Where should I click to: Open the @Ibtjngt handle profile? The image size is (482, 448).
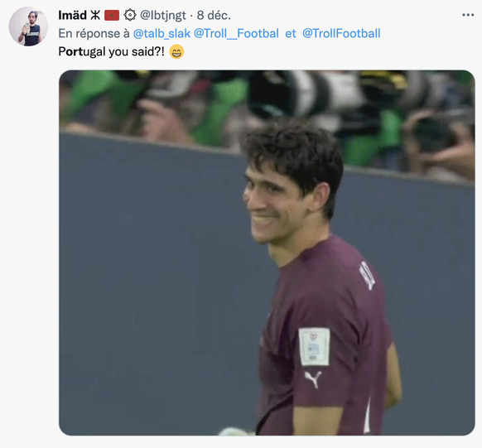tap(163, 16)
